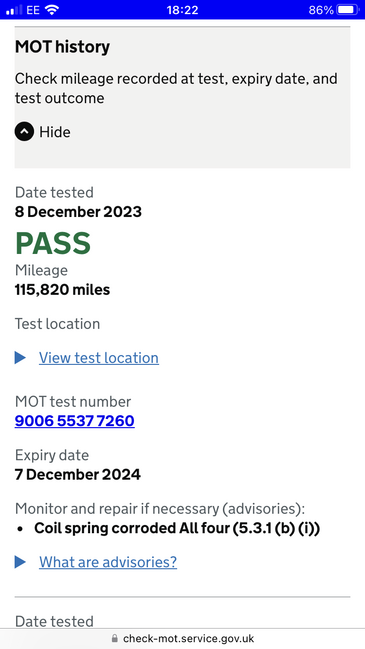Tap the Wi-Fi icon in status bar
The width and height of the screenshot is (365, 649).
pyautogui.click(x=52, y=10)
